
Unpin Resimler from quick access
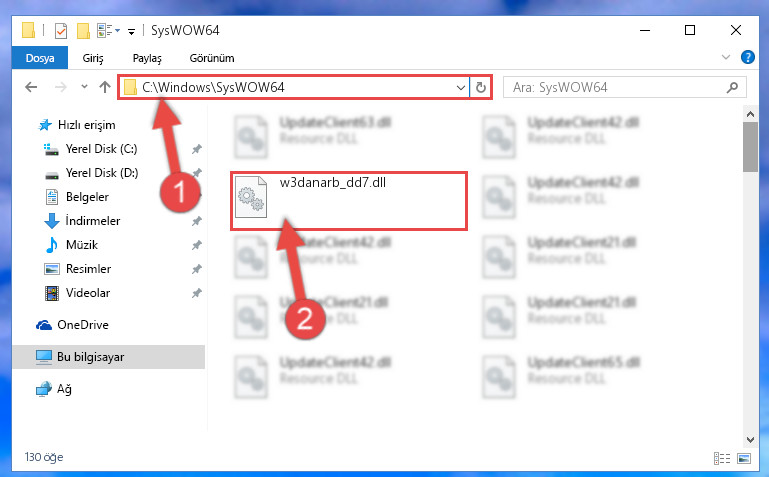pyautogui.click(x=197, y=269)
